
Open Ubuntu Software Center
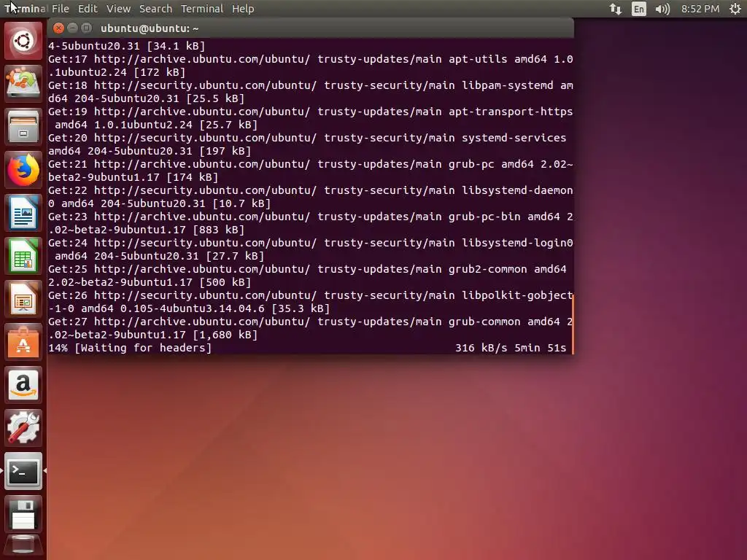click(23, 342)
